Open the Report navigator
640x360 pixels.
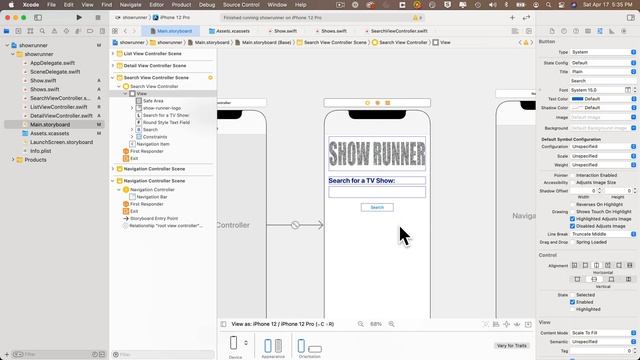pyautogui.click(x=102, y=31)
